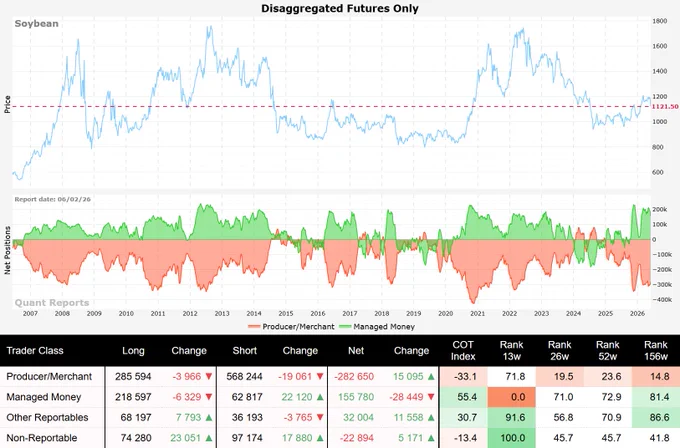Click the short change value -19 061
The width and height of the screenshot is (680, 448).
click(x=295, y=376)
